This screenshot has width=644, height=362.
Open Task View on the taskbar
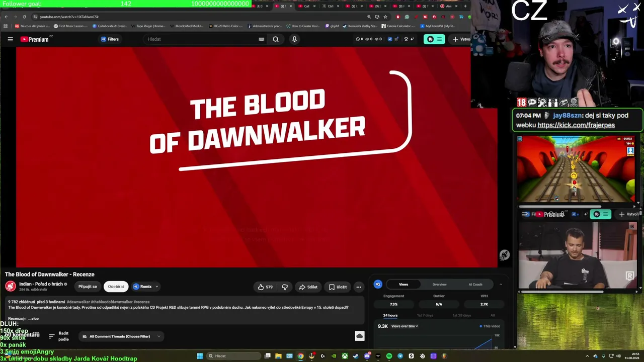pyautogui.click(x=267, y=356)
